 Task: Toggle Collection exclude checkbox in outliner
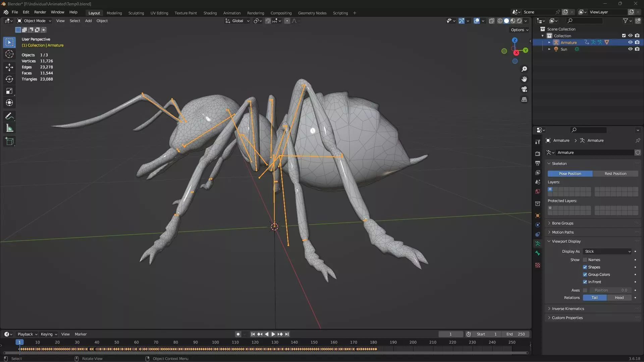(x=624, y=36)
